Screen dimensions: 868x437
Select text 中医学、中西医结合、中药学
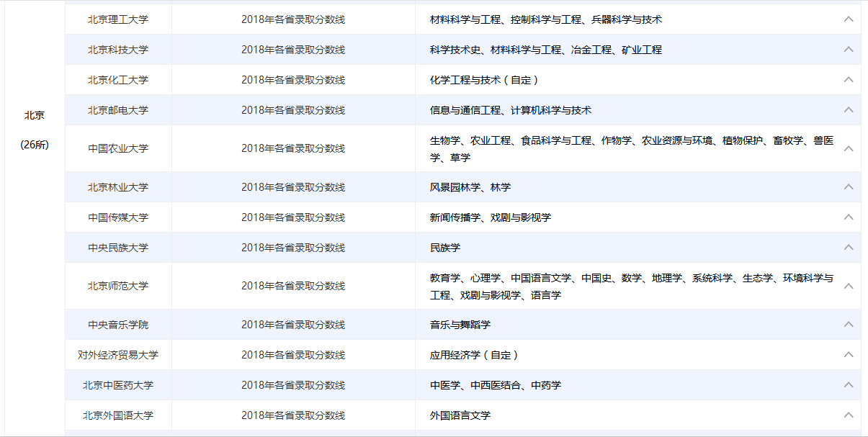496,385
